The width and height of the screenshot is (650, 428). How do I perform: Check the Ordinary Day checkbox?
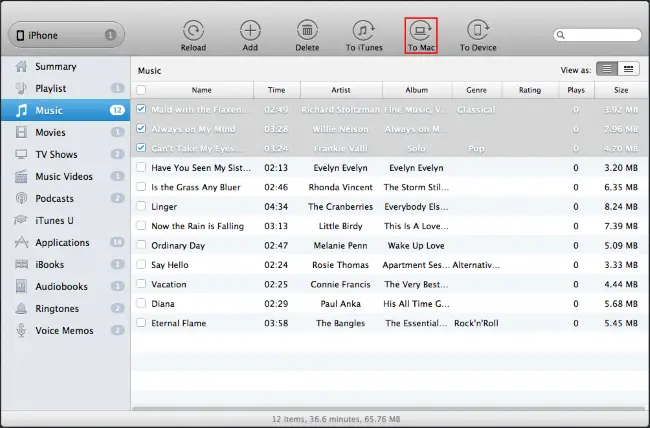tap(141, 245)
